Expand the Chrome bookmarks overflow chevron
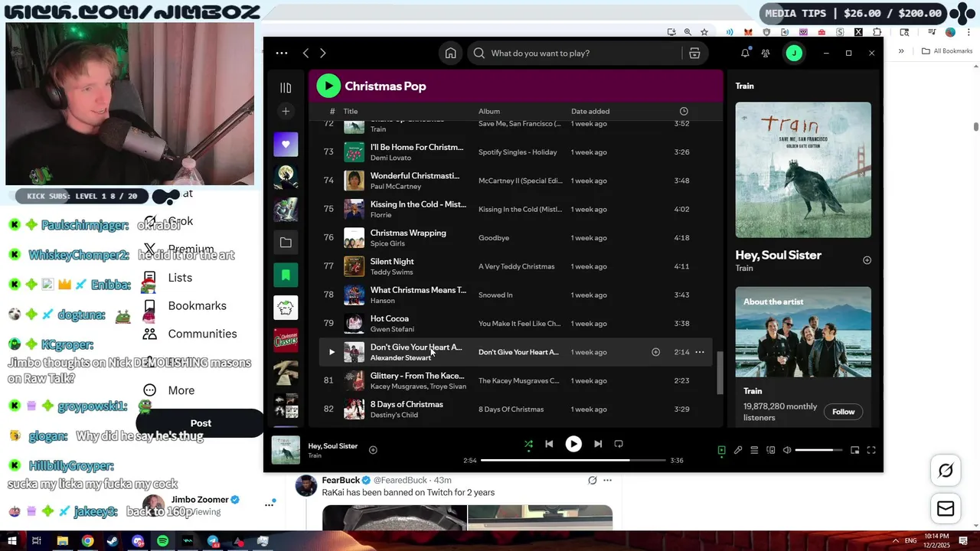980x551 pixels. (901, 51)
